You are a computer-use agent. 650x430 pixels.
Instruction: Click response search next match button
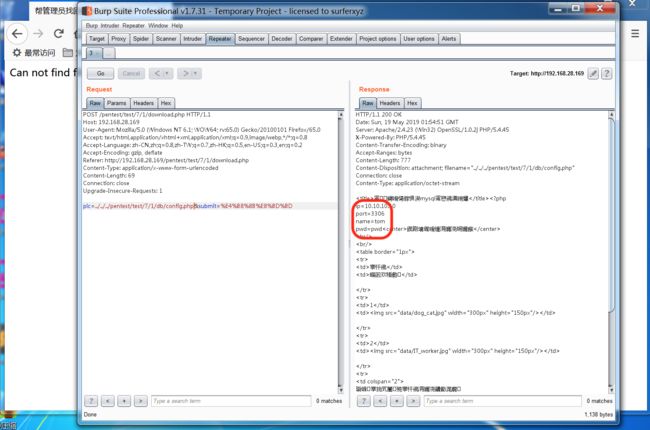coord(413,401)
